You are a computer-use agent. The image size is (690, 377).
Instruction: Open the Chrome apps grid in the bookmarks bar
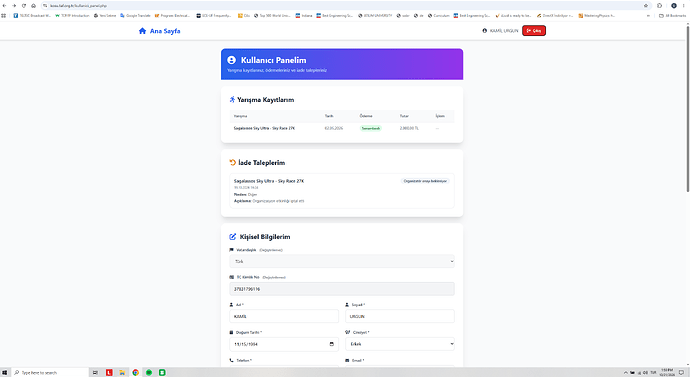4,15
